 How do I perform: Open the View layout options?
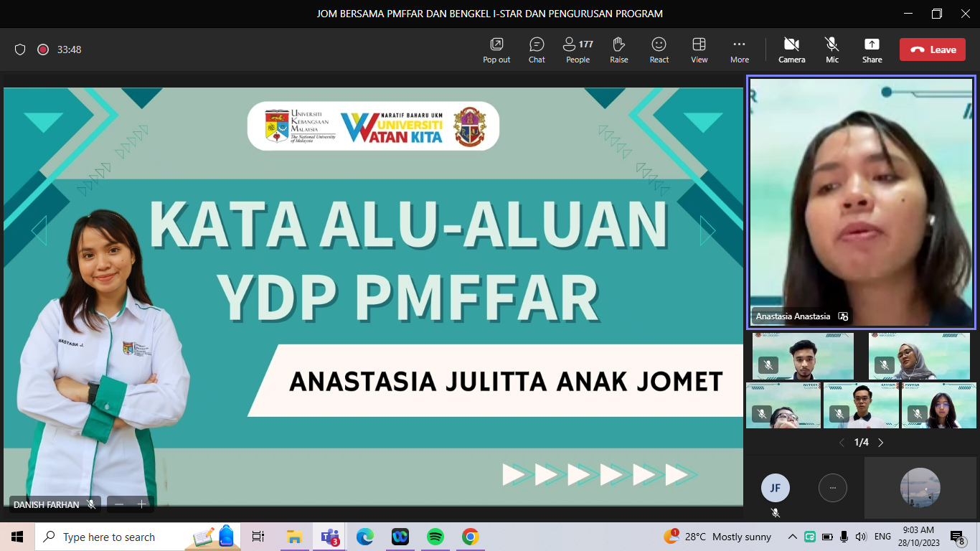point(699,50)
